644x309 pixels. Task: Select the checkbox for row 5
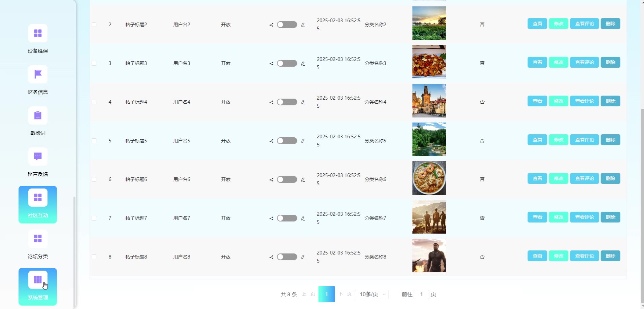click(94, 141)
